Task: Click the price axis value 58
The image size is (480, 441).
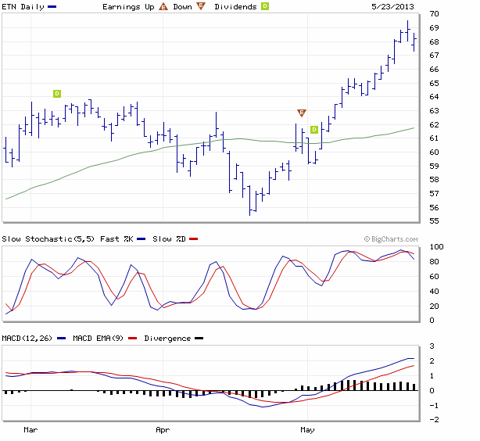Action: pos(434,180)
